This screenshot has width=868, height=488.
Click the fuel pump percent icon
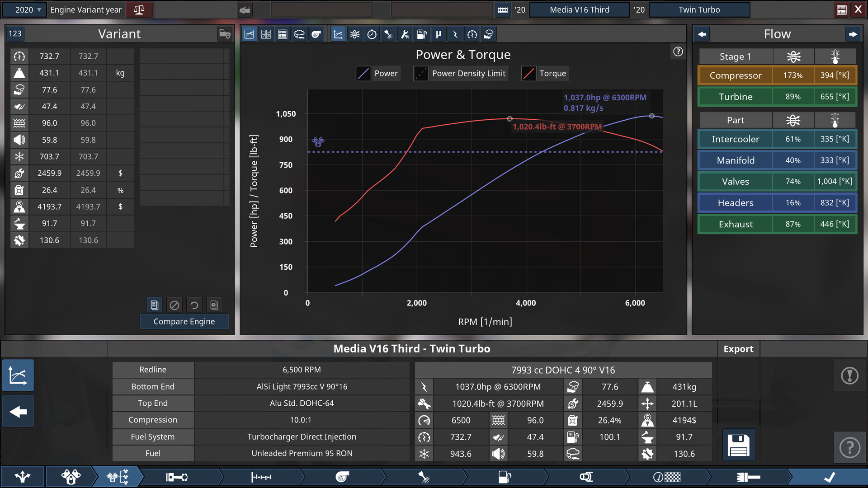(x=421, y=34)
